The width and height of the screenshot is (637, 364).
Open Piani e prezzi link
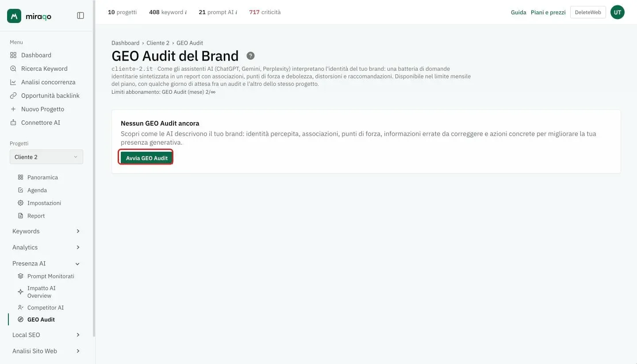[548, 12]
